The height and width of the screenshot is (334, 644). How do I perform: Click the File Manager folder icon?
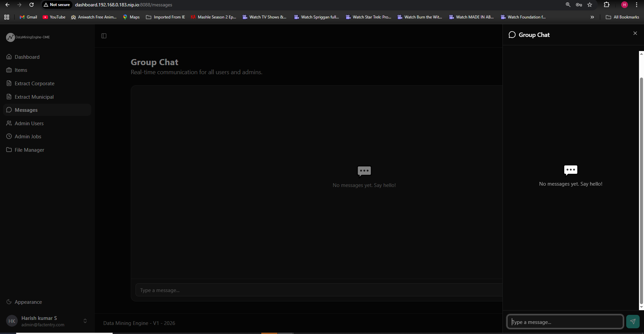[x=9, y=150]
